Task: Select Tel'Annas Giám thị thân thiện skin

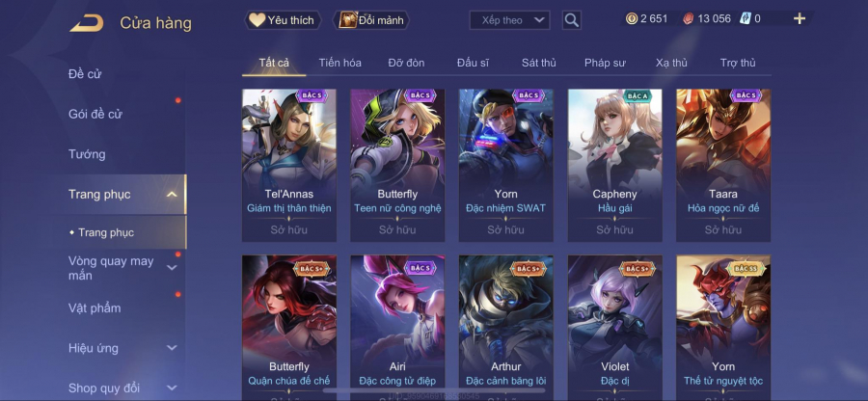Action: click(289, 166)
